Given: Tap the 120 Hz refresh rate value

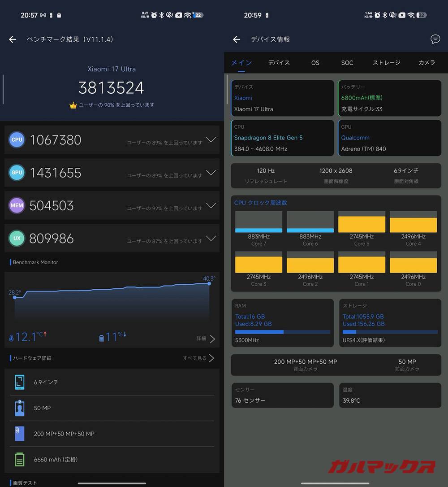Looking at the screenshot, I should (x=266, y=171).
